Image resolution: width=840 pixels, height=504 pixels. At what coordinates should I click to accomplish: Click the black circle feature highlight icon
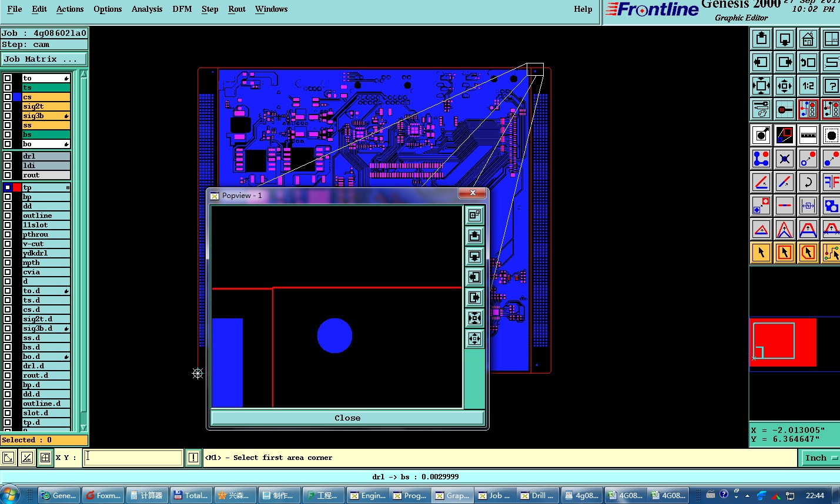point(761,135)
